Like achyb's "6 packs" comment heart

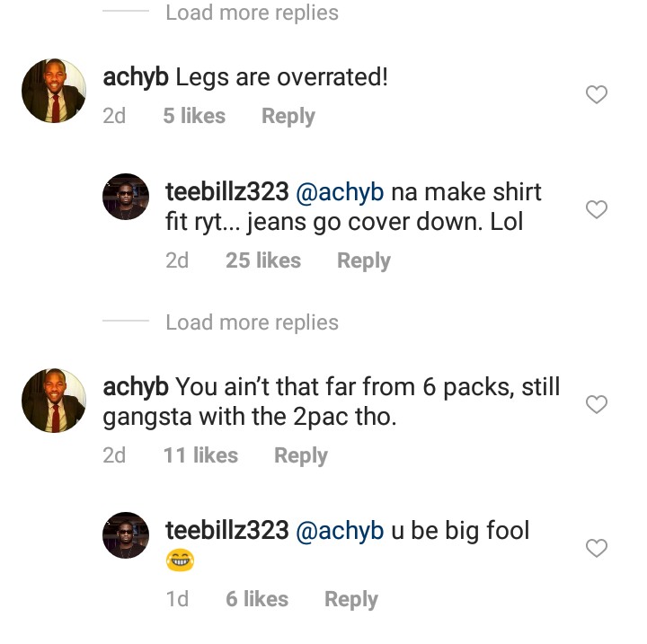597,404
